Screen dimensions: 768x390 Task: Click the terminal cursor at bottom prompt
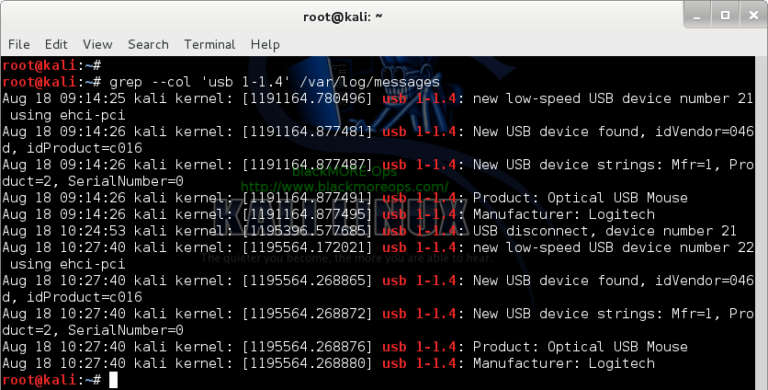point(113,380)
